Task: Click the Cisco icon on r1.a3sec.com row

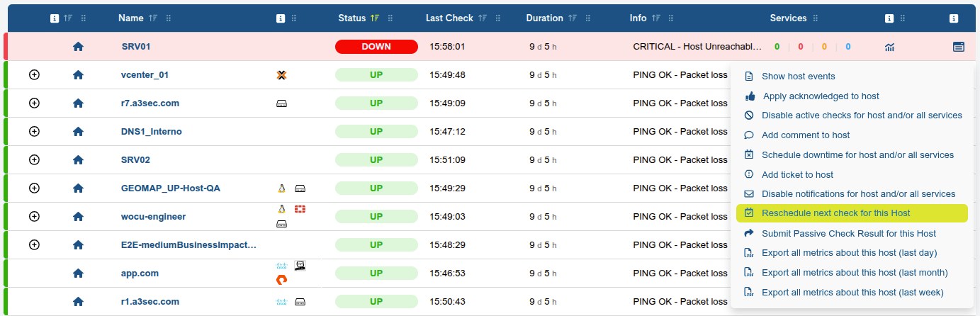Action: (x=281, y=302)
